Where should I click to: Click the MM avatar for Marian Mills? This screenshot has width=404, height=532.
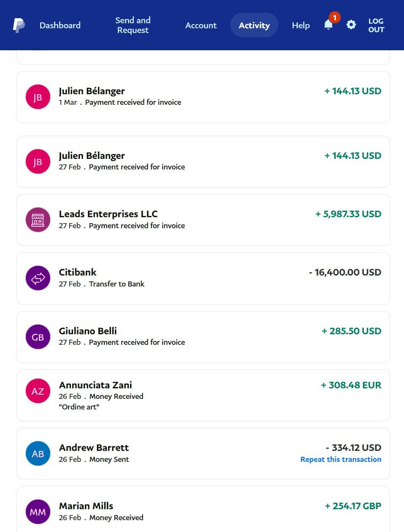pos(38,512)
